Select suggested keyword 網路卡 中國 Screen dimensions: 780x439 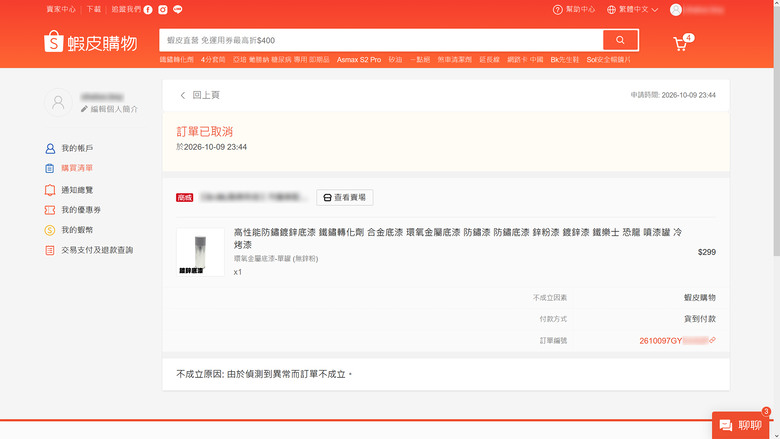pyautogui.click(x=525, y=60)
